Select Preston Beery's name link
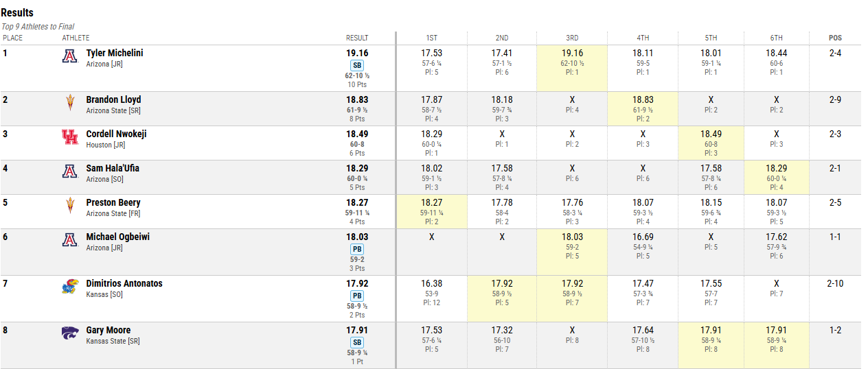This screenshot has height=369, width=868. click(x=113, y=202)
